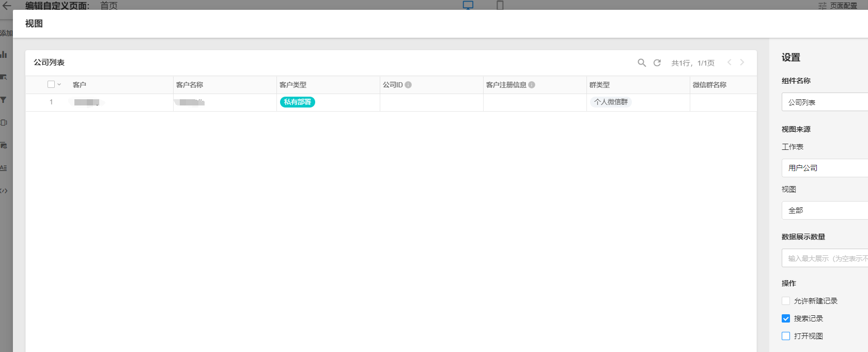Switch to mobile preview phone icon
The image size is (868, 352).
500,5
